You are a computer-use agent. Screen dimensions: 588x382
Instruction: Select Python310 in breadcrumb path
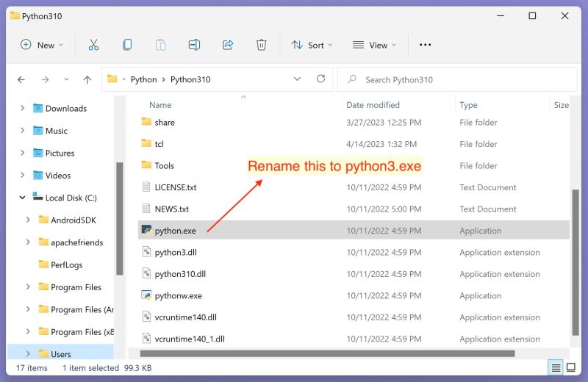[x=190, y=79]
